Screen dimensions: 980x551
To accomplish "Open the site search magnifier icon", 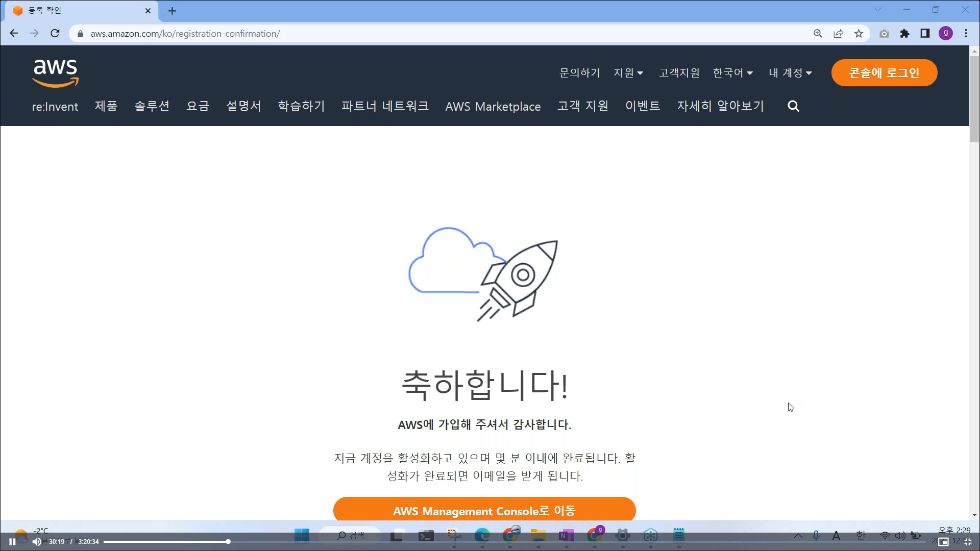I will pos(793,106).
